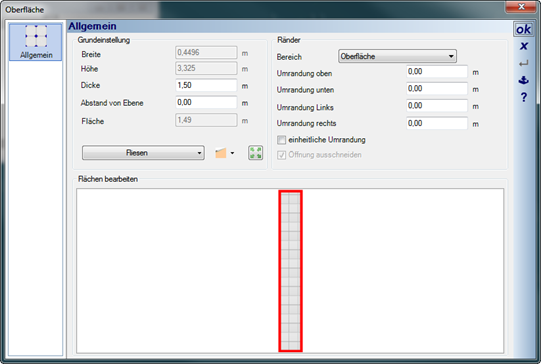
Task: Click the Abstand von Ebene input field
Action: [206, 102]
